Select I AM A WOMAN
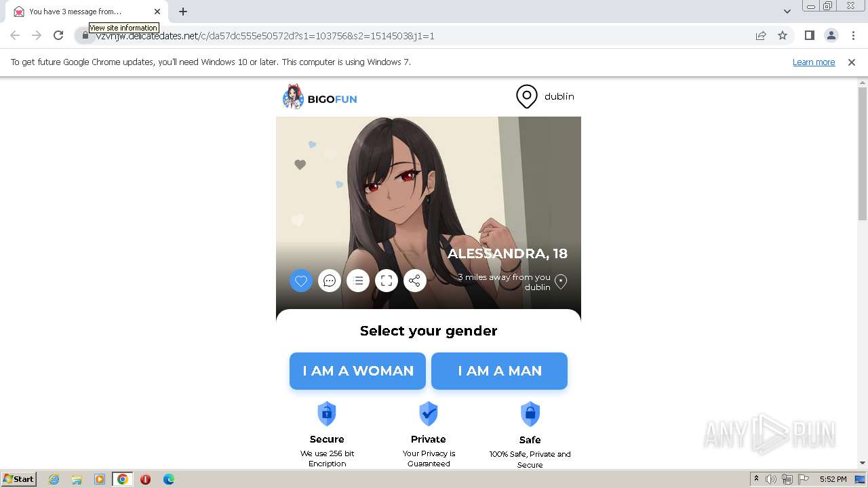Viewport: 868px width, 488px height. click(x=358, y=371)
